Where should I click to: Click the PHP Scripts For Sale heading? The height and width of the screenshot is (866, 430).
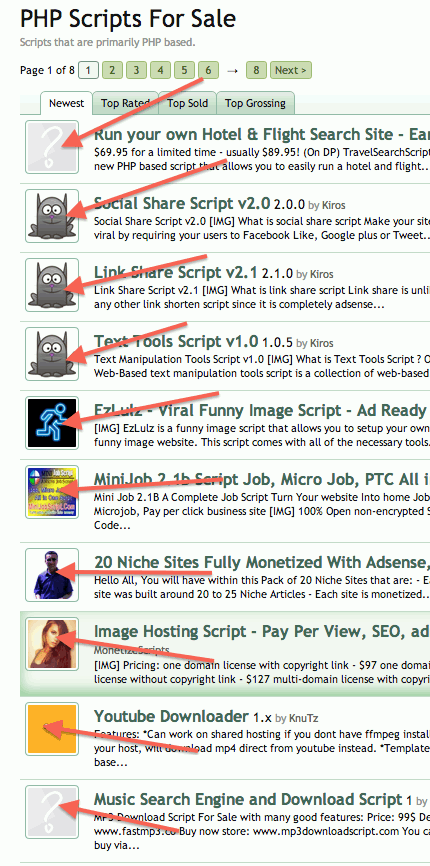point(128,19)
